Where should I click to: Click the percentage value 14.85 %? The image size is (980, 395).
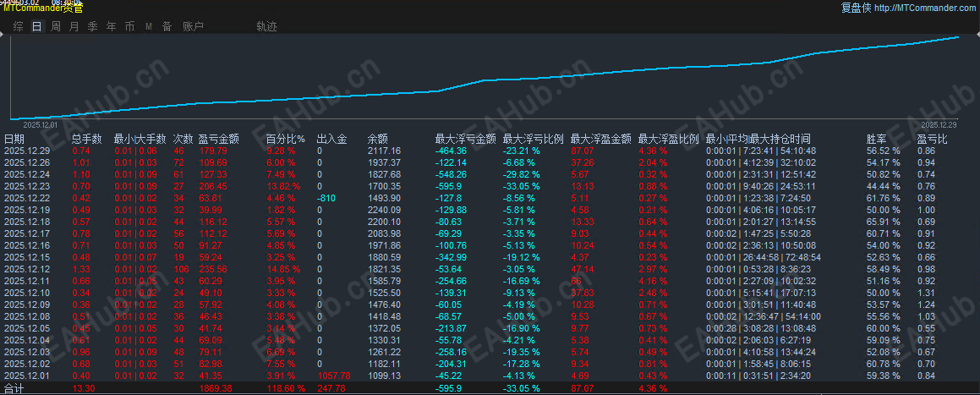pyautogui.click(x=284, y=268)
